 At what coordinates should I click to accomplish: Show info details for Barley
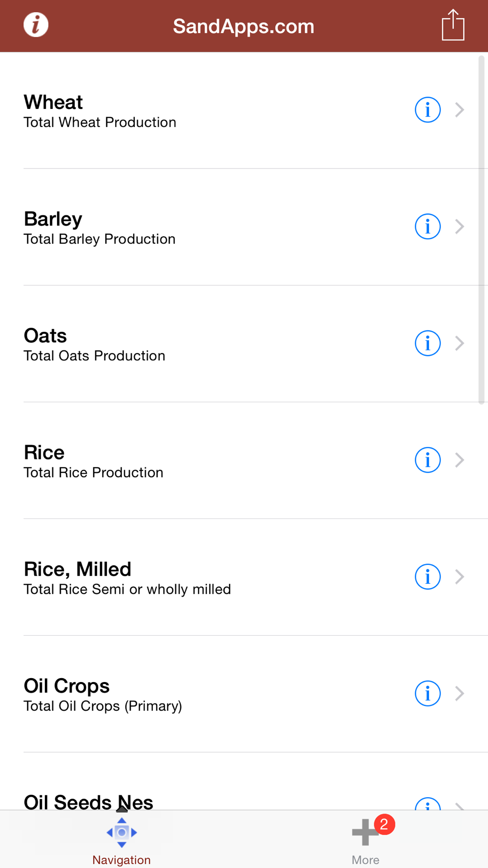pyautogui.click(x=427, y=227)
